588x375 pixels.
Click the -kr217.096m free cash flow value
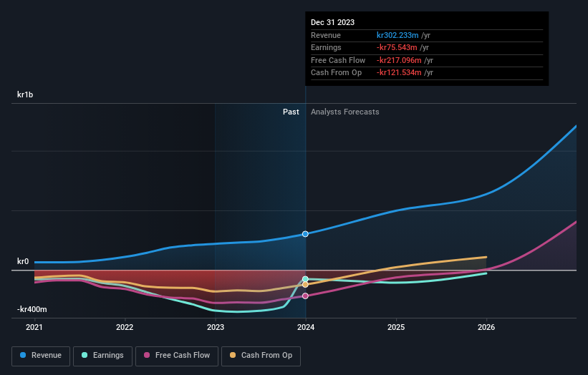coord(399,60)
